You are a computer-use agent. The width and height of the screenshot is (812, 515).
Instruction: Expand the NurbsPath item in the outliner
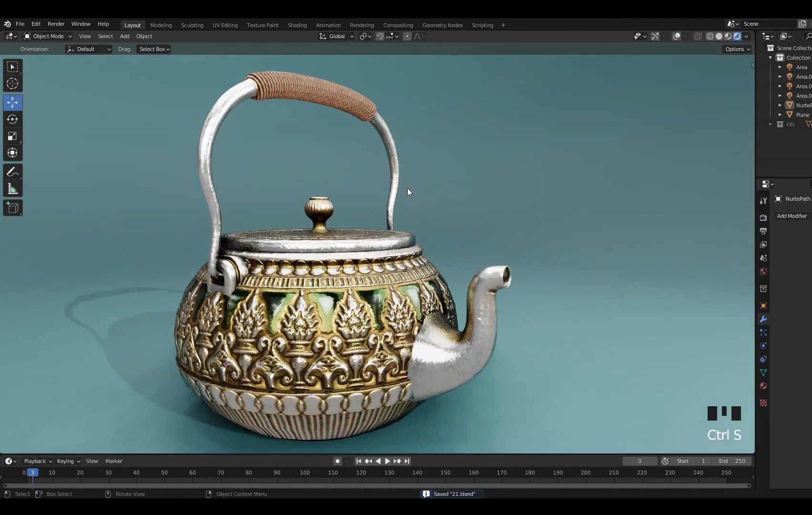click(780, 105)
